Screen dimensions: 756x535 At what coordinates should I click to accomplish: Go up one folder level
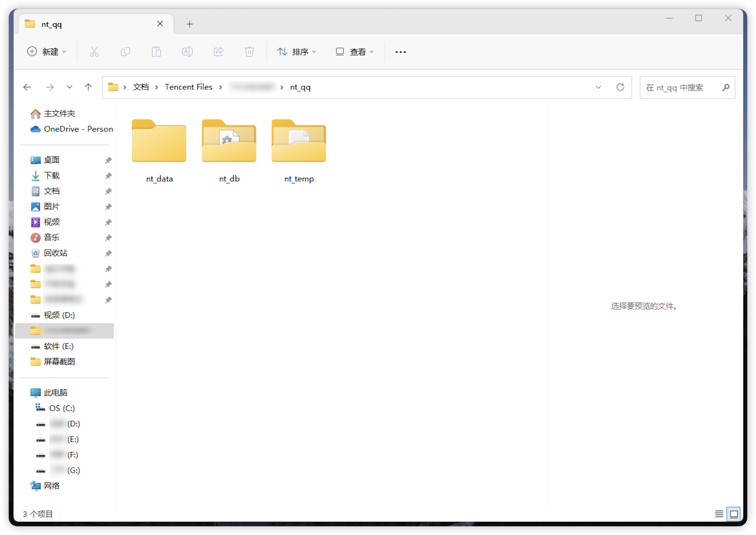[88, 87]
